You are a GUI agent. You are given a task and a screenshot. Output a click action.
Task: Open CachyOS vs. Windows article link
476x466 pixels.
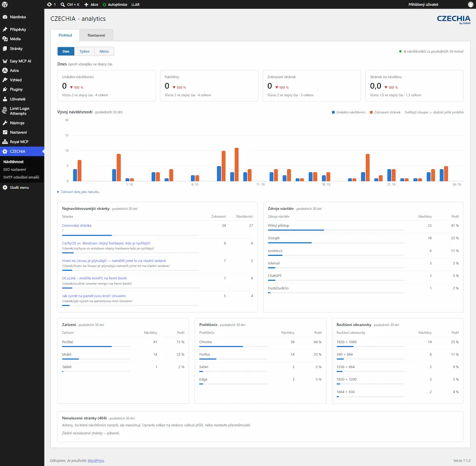pyautogui.click(x=106, y=243)
